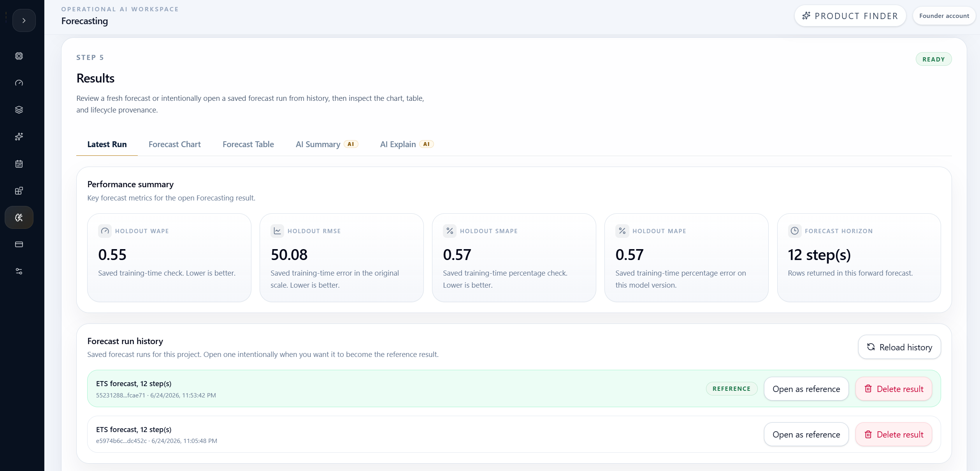This screenshot has width=980, height=471.
Task: Click the Forecast Horizon clock icon
Action: point(794,231)
